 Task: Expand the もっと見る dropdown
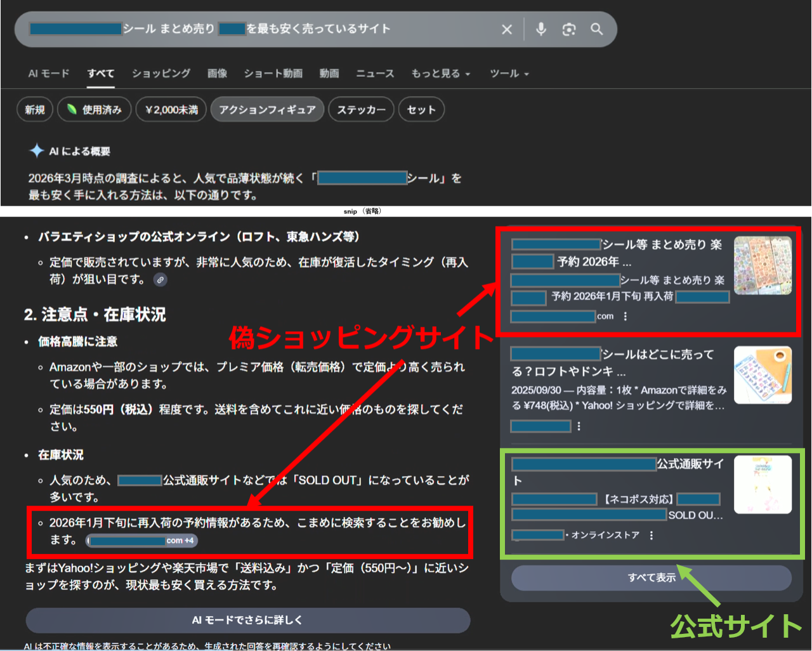[440, 74]
